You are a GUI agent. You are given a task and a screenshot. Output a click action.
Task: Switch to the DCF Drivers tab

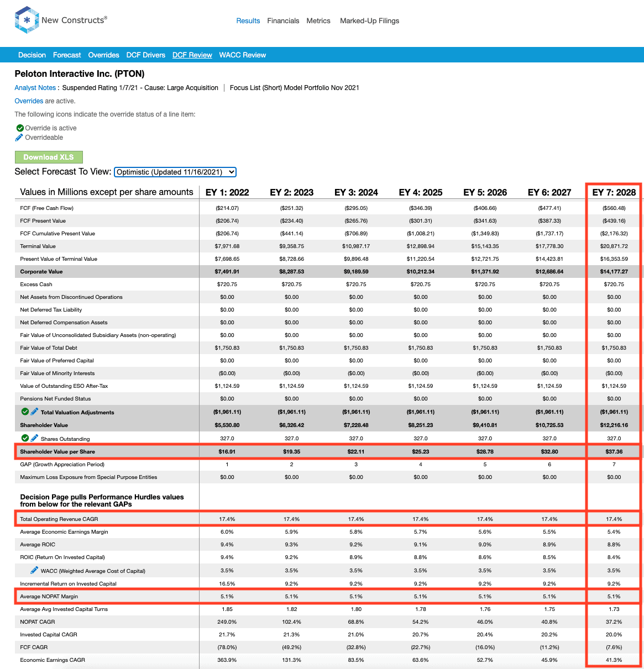click(146, 55)
